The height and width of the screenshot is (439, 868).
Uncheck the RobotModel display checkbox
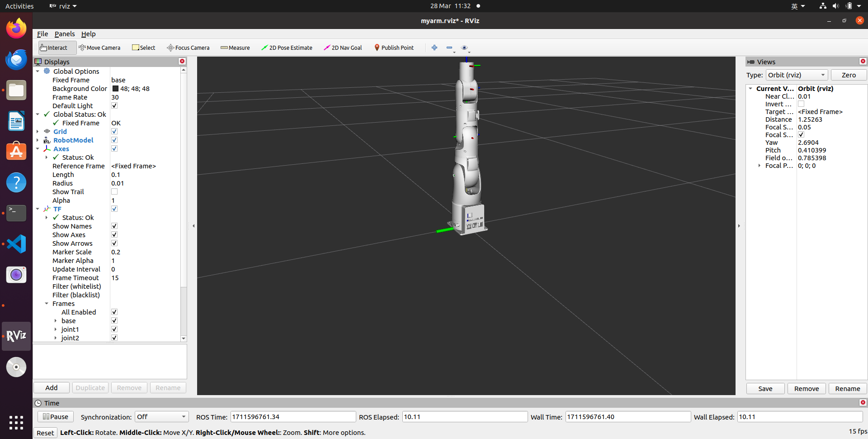114,140
